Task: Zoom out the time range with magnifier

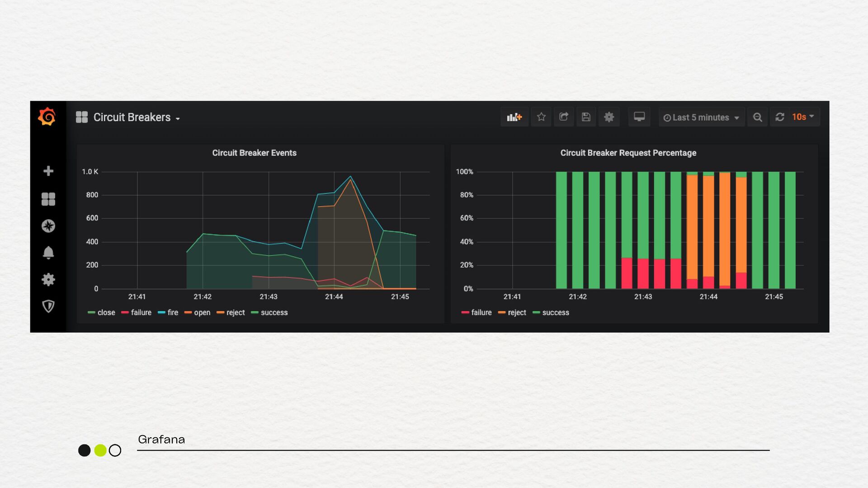Action: point(758,117)
